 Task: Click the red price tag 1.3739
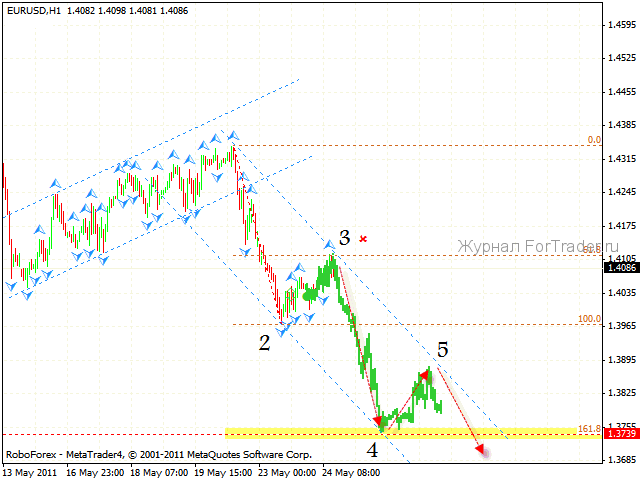[621, 435]
